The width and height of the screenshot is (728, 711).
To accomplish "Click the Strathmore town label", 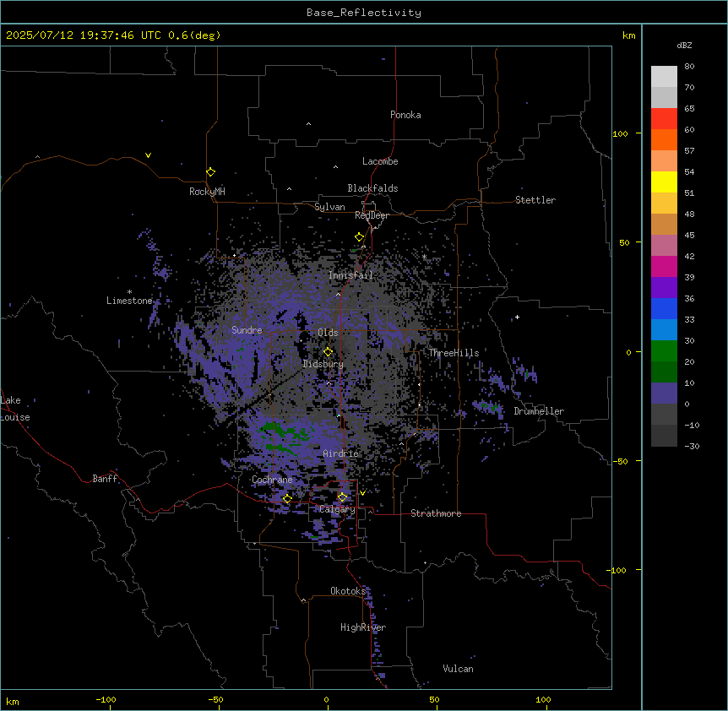I will [436, 513].
